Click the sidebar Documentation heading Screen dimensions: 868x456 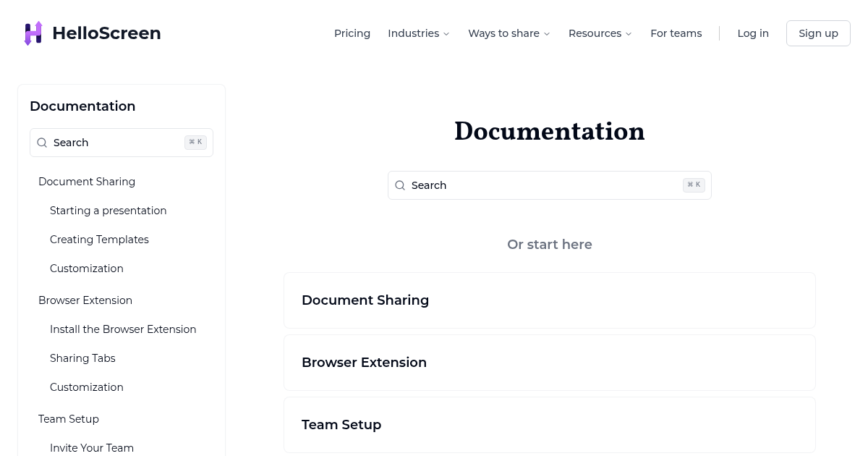[x=82, y=106]
